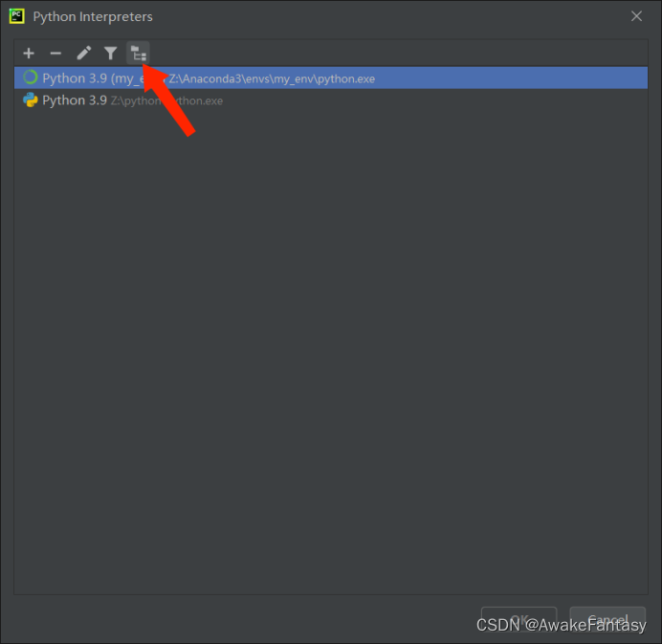662x644 pixels.
Task: Click the red arrow annotation
Action: click(168, 99)
